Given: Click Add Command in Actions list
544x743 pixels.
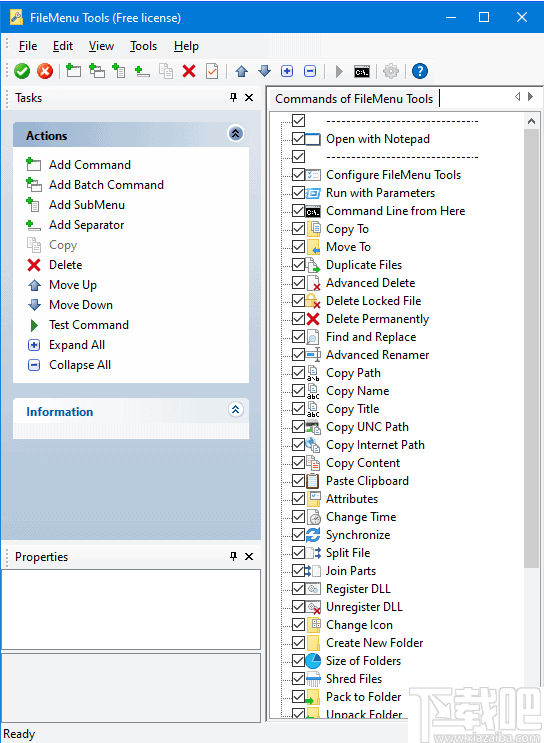Looking at the screenshot, I should click(90, 165).
